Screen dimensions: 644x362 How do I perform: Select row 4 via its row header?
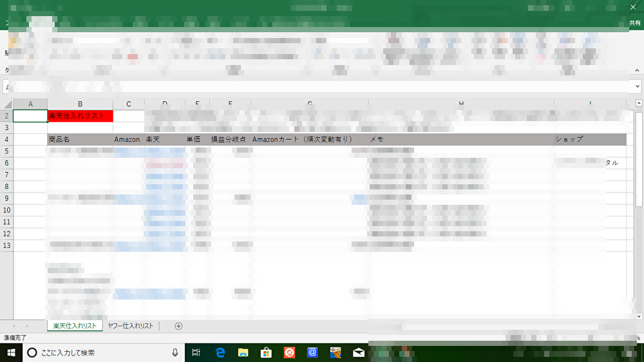pyautogui.click(x=6, y=139)
